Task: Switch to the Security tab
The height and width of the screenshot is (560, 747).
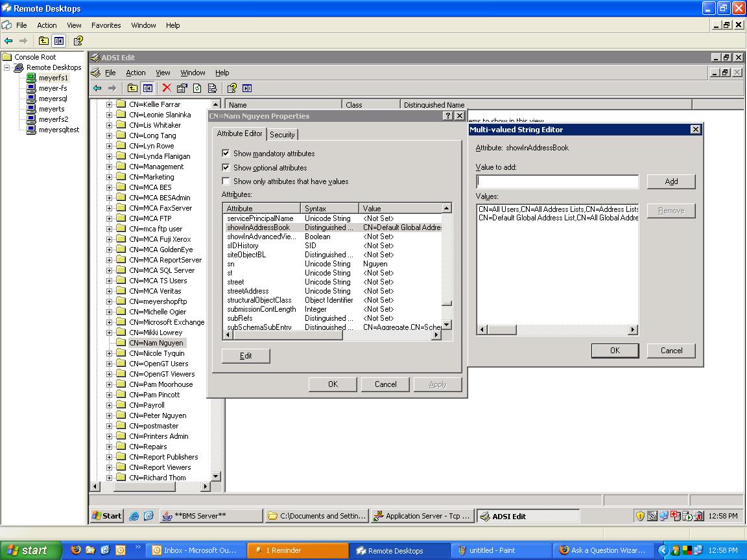Action: (282, 135)
